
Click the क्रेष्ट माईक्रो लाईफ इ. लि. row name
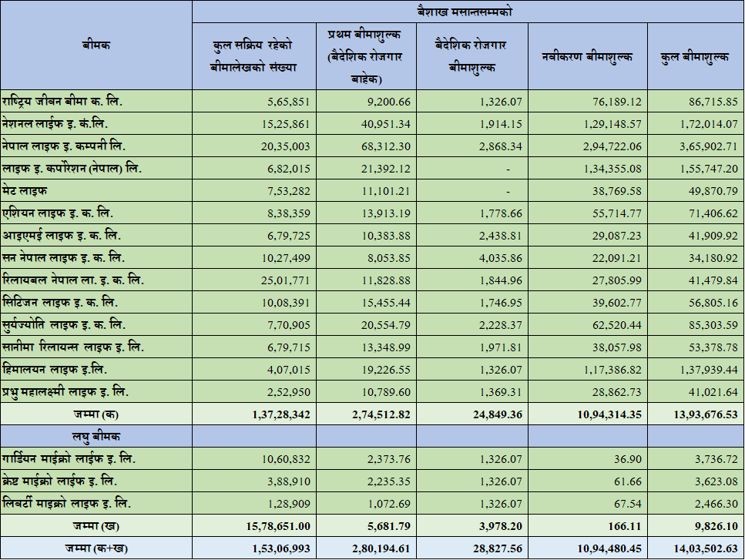click(59, 481)
